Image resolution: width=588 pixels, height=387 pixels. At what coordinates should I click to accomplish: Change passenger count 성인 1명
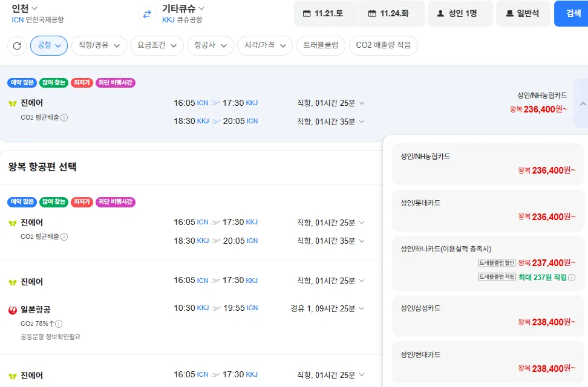460,13
